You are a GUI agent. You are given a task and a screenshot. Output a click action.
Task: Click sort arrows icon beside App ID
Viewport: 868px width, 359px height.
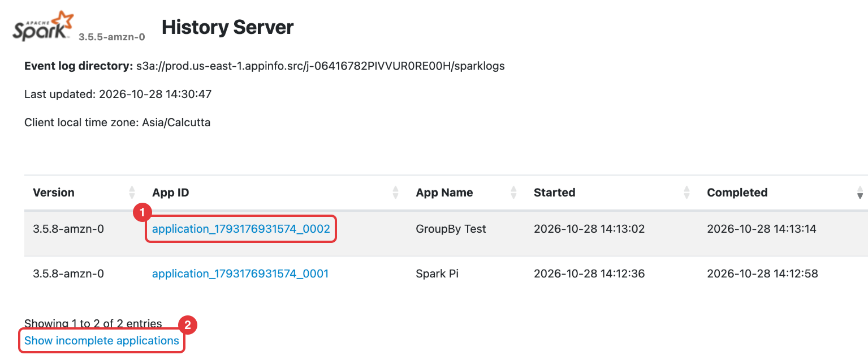[396, 193]
